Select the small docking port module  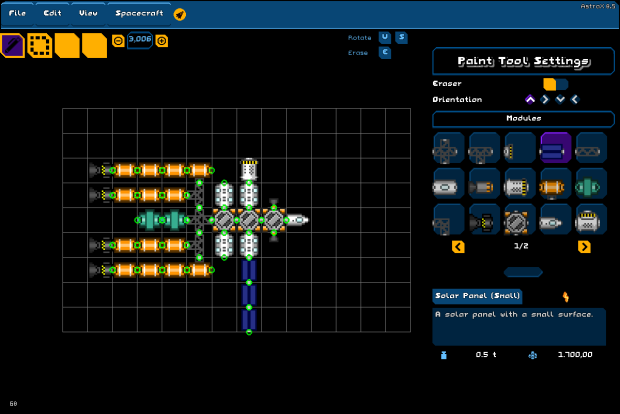(x=520, y=148)
